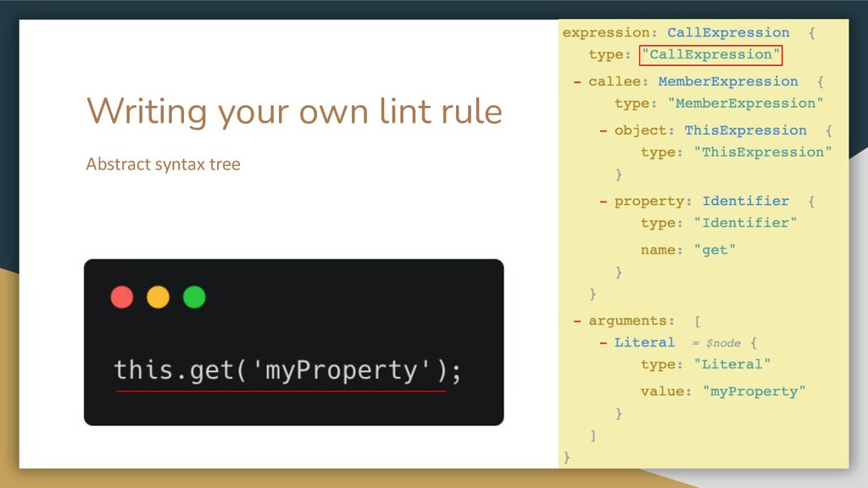Click the name "get" value
The width and height of the screenshot is (868, 488).
tap(714, 250)
